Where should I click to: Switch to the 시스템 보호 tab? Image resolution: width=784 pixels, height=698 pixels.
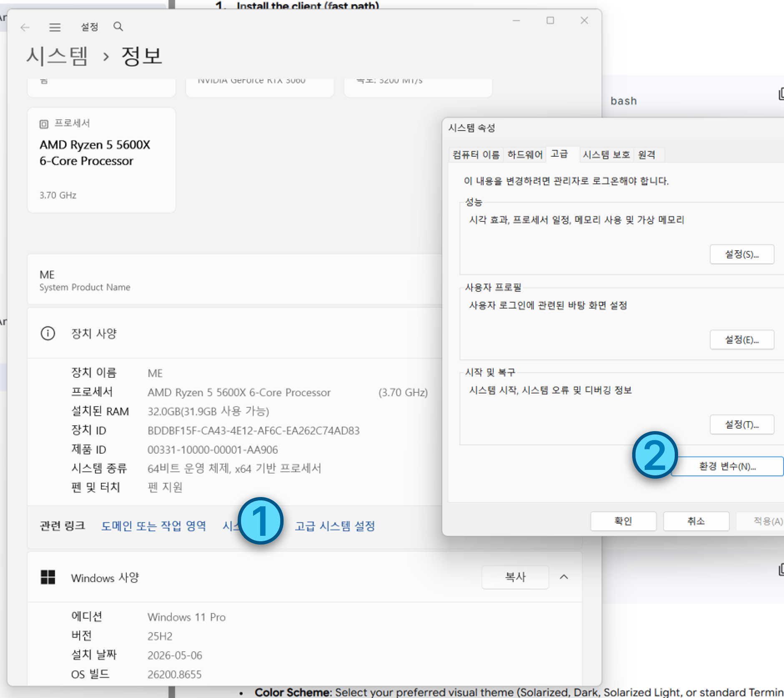pos(606,155)
